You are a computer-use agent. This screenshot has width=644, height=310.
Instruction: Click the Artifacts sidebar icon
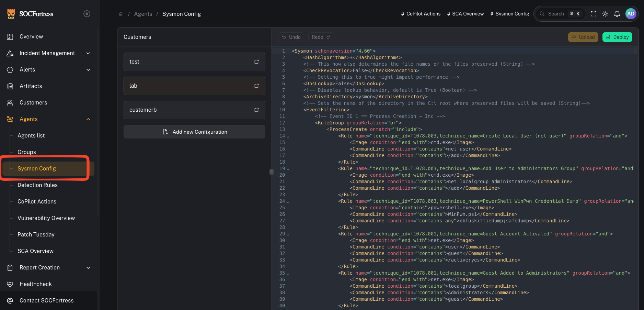coord(10,86)
